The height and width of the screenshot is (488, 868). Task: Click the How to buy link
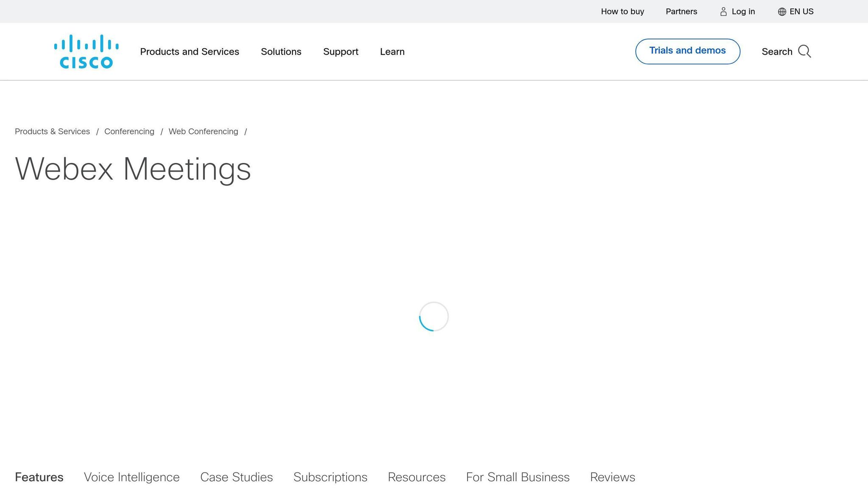(622, 11)
